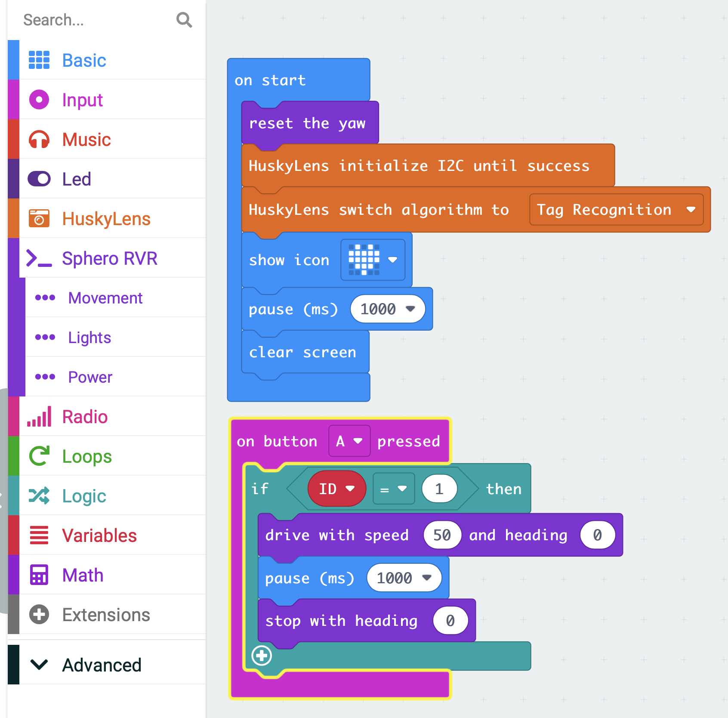Edit the comparison value 1
728x718 pixels.
tap(439, 489)
